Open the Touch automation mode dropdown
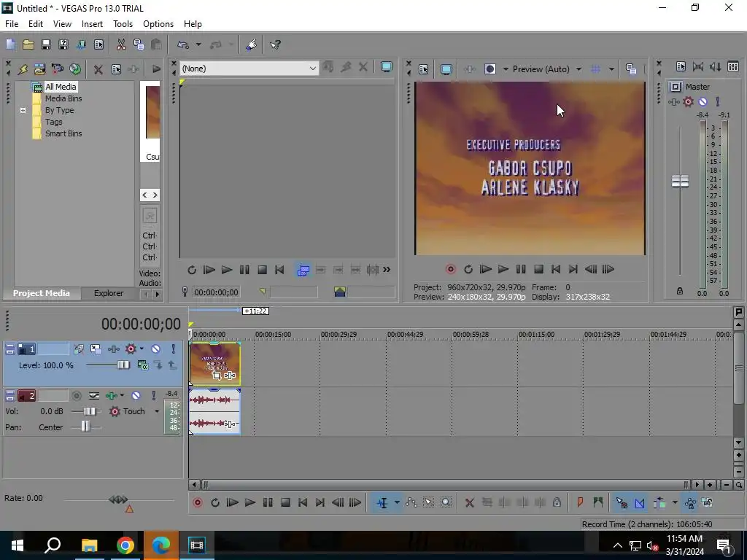The image size is (747, 560). (x=157, y=411)
